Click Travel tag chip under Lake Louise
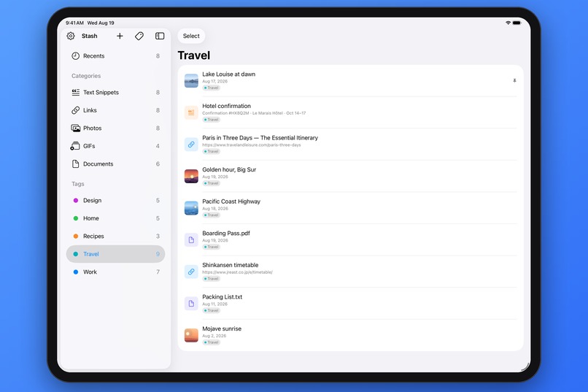The height and width of the screenshot is (392, 588). click(x=212, y=88)
